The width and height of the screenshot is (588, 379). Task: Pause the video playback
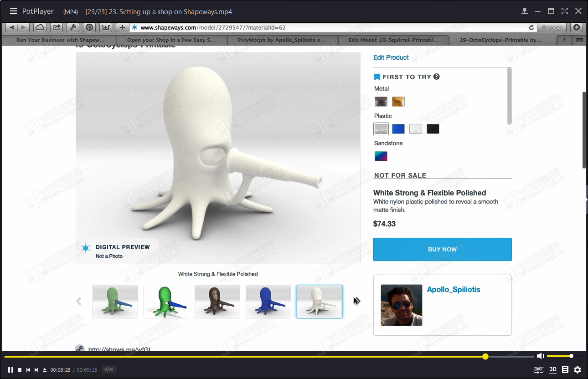pos(10,370)
